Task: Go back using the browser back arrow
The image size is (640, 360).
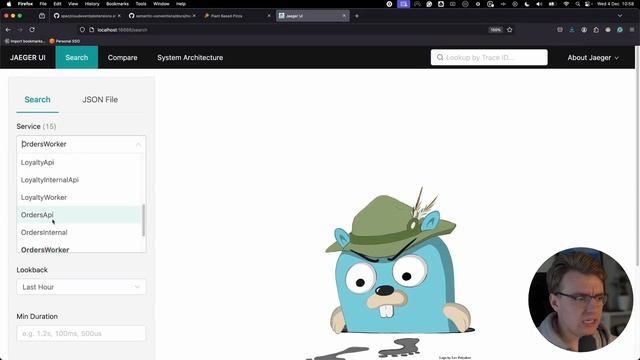Action: [8, 30]
